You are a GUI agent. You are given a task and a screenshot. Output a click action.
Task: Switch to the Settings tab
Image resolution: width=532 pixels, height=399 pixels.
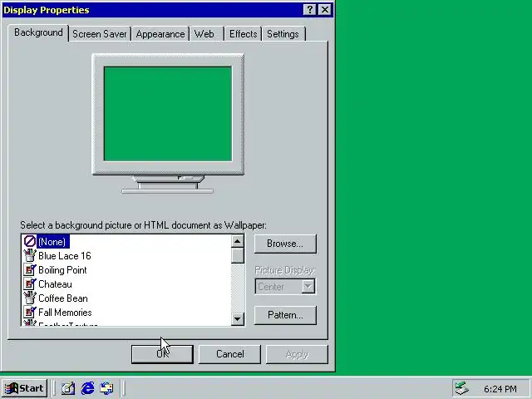point(283,34)
